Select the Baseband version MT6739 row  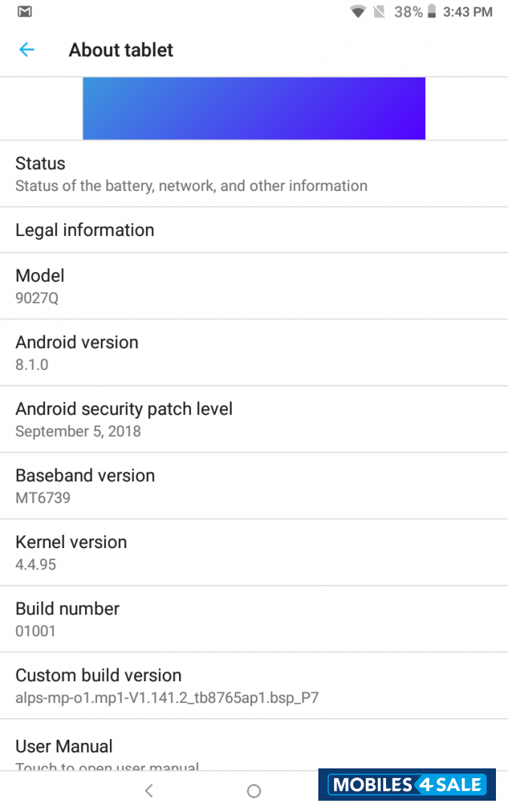(x=254, y=485)
